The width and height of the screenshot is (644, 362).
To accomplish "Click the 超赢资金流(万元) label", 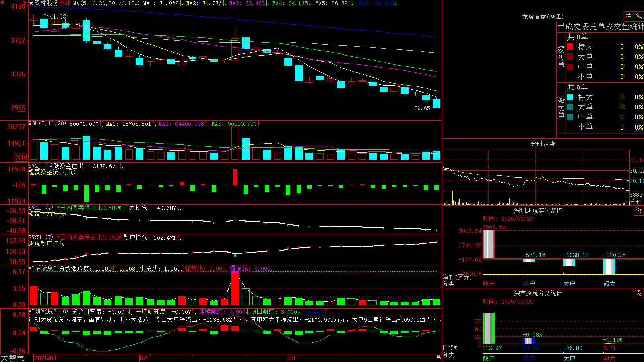I will tap(52, 172).
